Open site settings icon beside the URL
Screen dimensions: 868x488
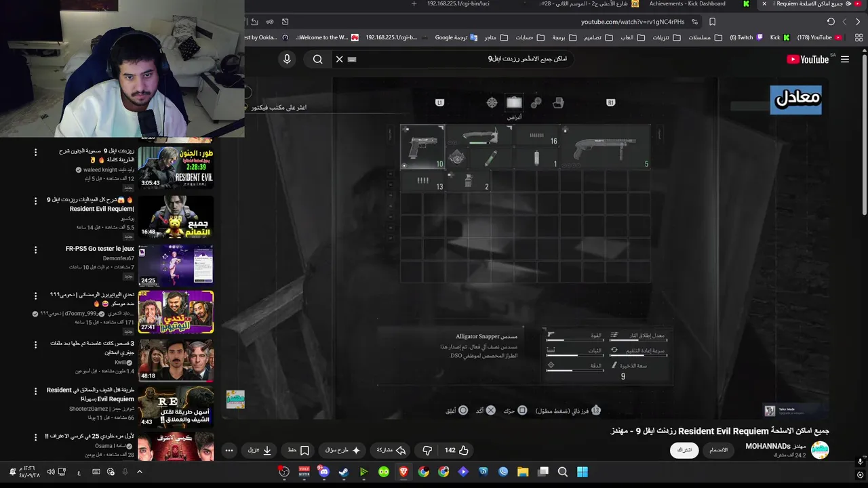point(694,22)
